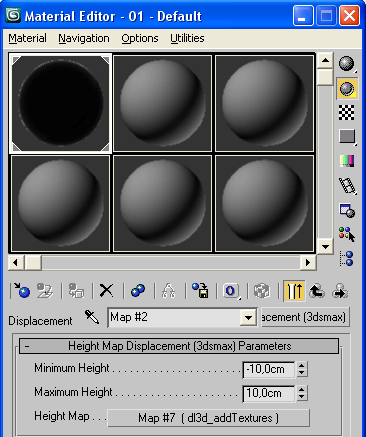This screenshot has height=437, width=366.
Task: Open the Navigation menu
Action: coord(84,38)
